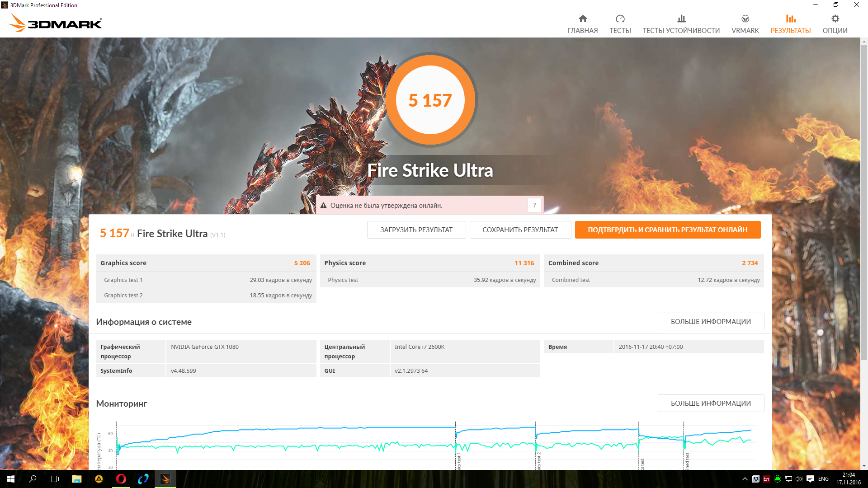Click the warning triangle icon
Image resolution: width=868 pixels, height=488 pixels.
(324, 206)
